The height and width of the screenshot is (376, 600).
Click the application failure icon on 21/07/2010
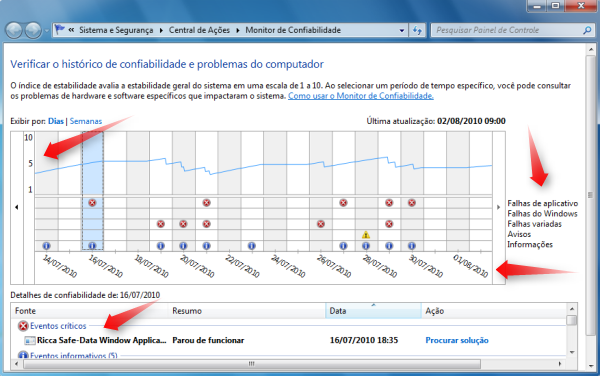[x=207, y=203]
